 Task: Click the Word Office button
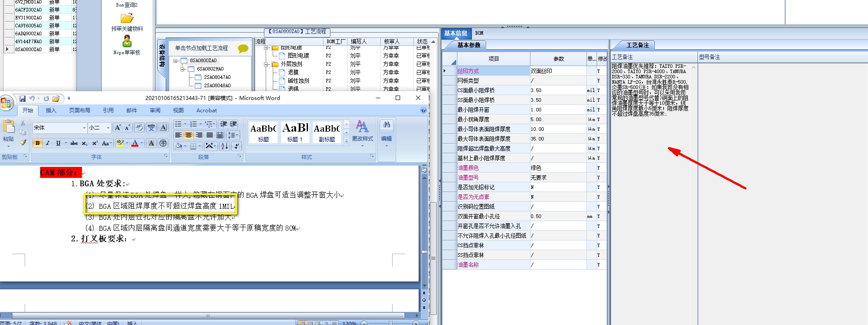click(x=6, y=103)
